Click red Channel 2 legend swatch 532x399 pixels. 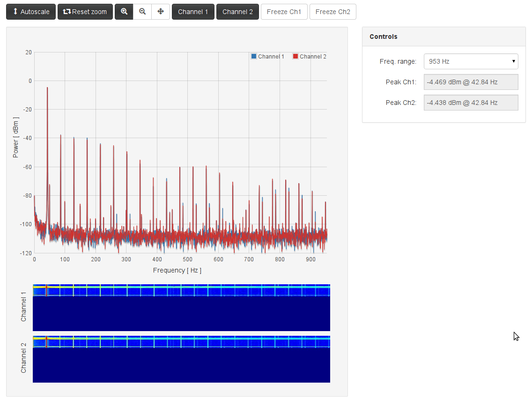click(x=296, y=57)
